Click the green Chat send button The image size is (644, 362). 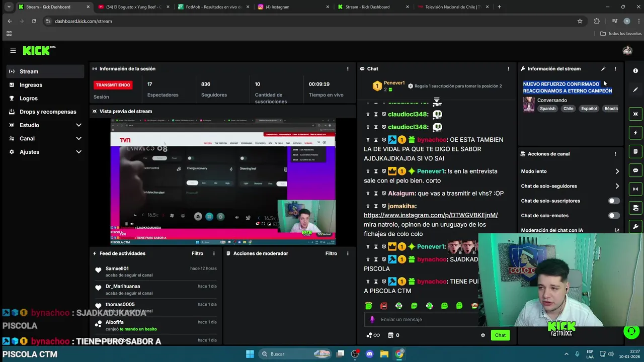500,335
